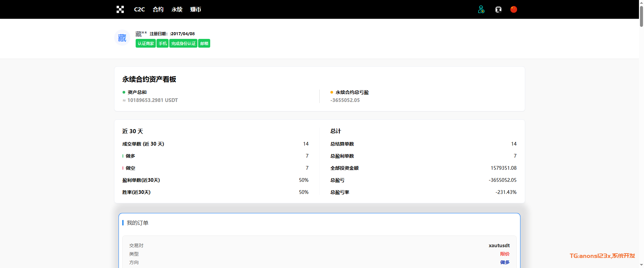Click the green dot beside 资产总和
This screenshot has width=644, height=268.
[x=124, y=92]
